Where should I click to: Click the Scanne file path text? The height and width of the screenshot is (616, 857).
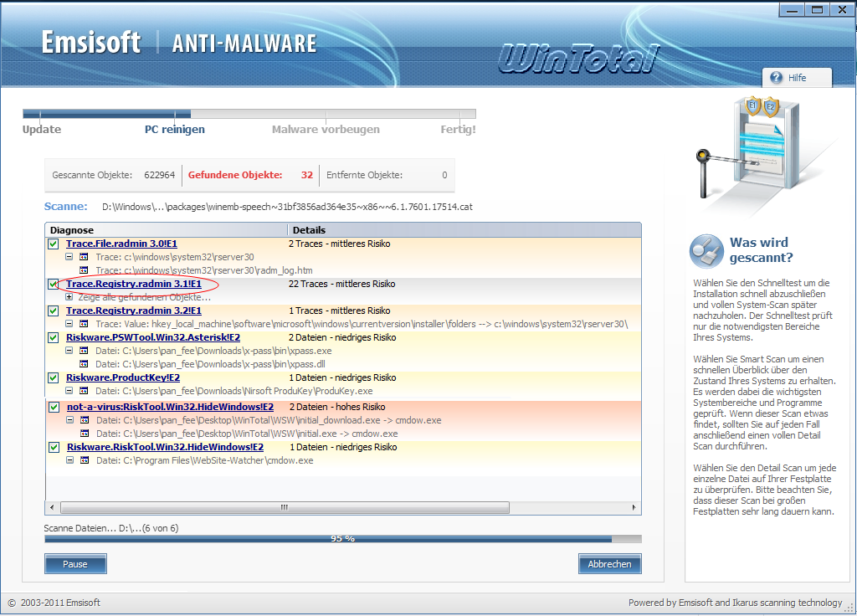click(x=288, y=207)
